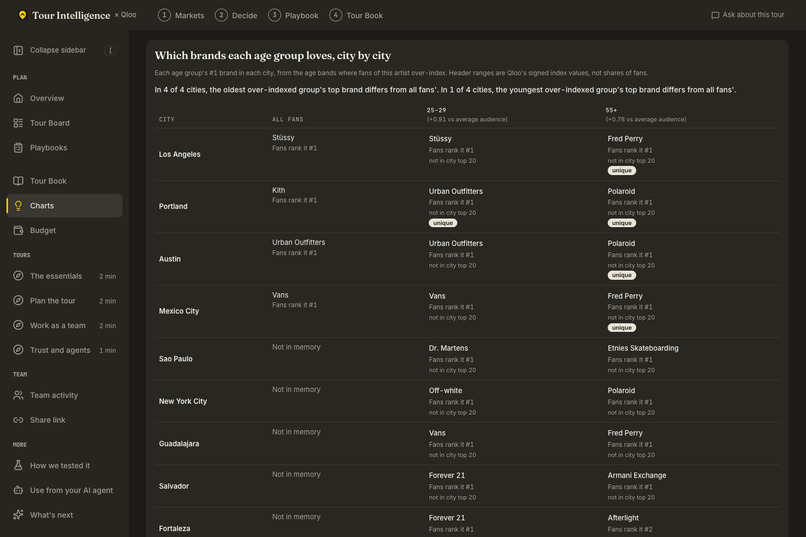806x537 pixels.
Task: Click Kith in Portland All Fans cell
Action: (278, 190)
